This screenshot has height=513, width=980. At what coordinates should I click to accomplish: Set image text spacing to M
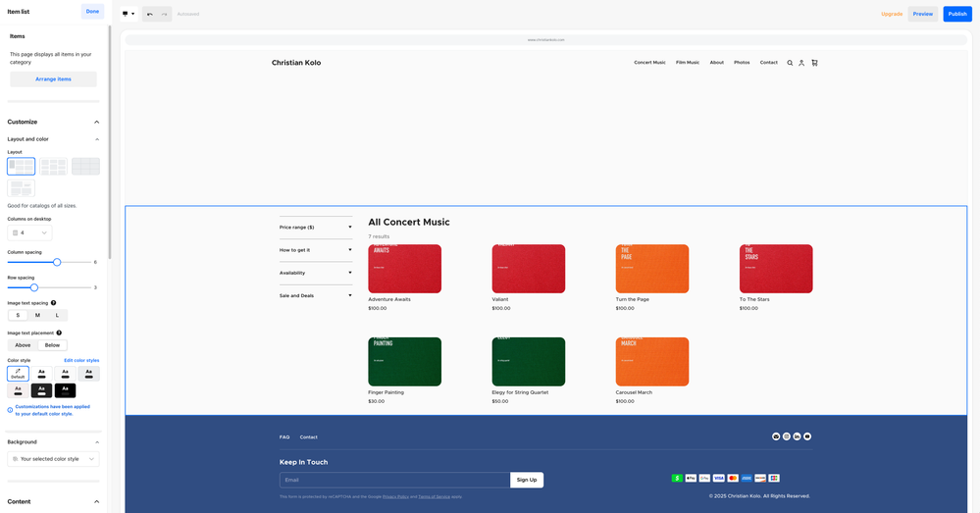click(37, 315)
